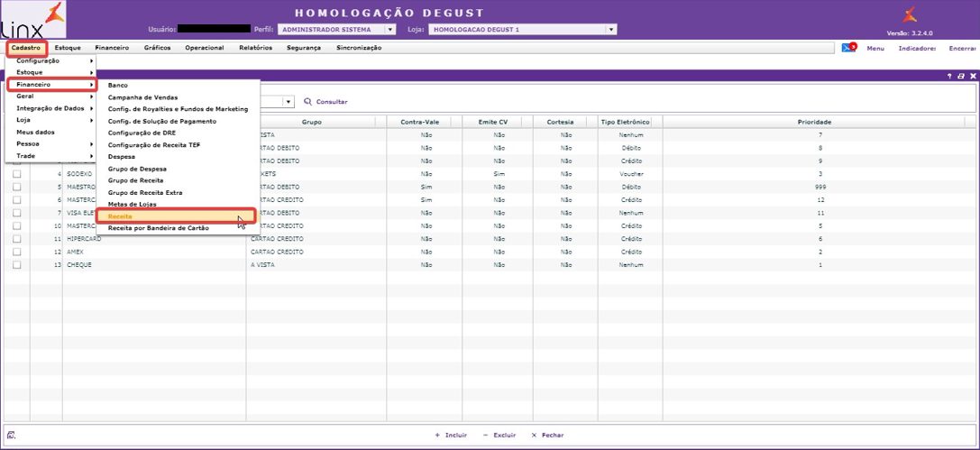Expand the Loja submenu in Cadastro menu

pos(51,120)
